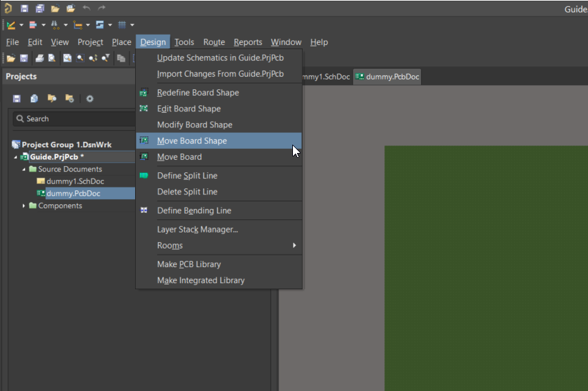Screen dimensions: 588x391
Task: Switch to the dummy.PcbDoc tab
Action: click(x=387, y=77)
